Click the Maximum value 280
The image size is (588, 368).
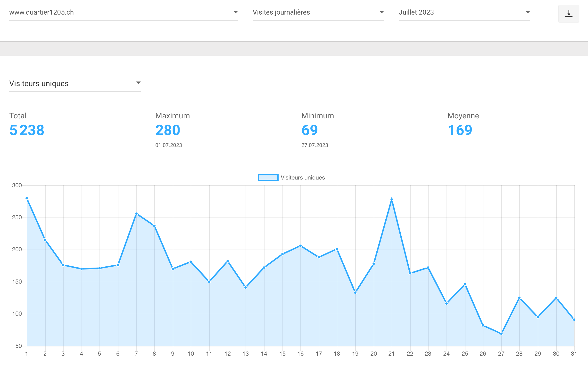click(168, 130)
